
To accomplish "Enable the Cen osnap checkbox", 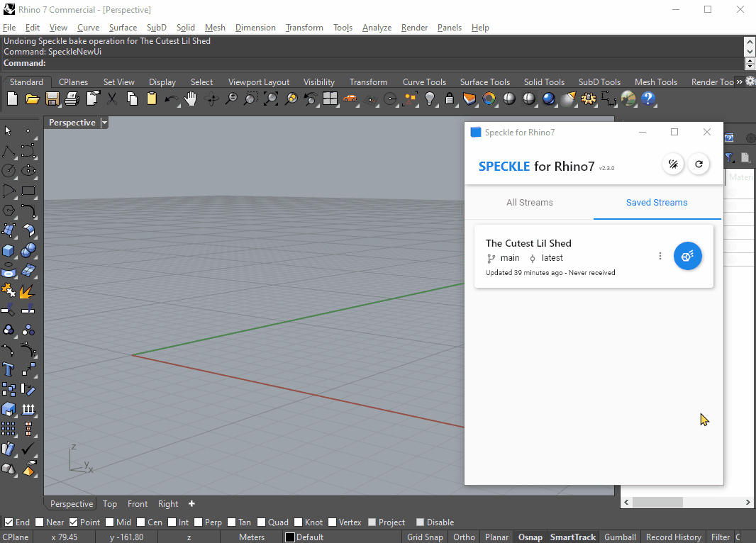I will pos(141,522).
